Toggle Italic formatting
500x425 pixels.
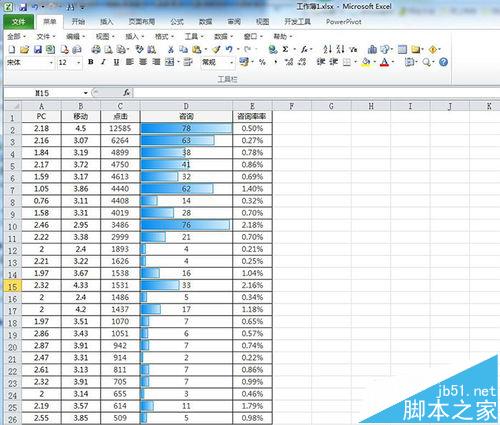[103, 62]
